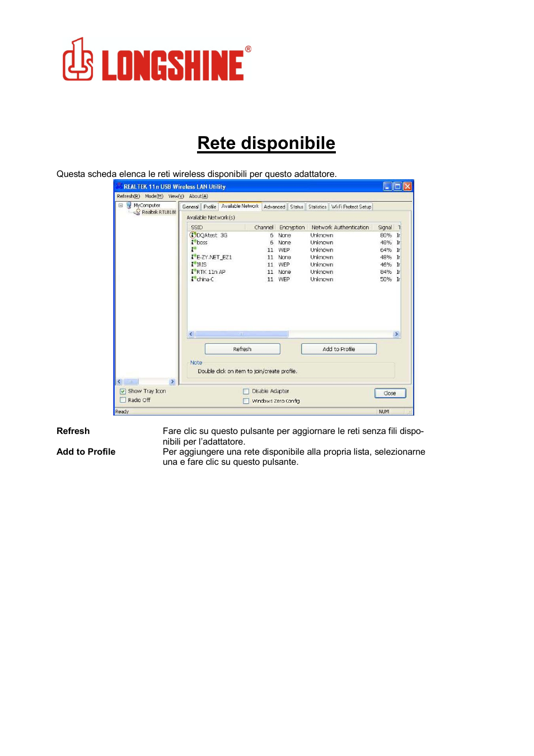Click the Ready status bar text
Viewport: 534px width, 756px height.
122,412
